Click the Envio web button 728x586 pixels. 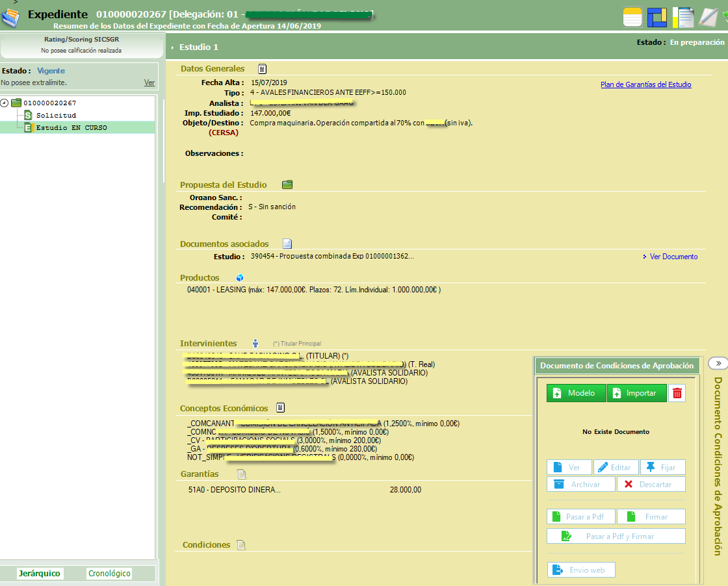tap(581, 570)
